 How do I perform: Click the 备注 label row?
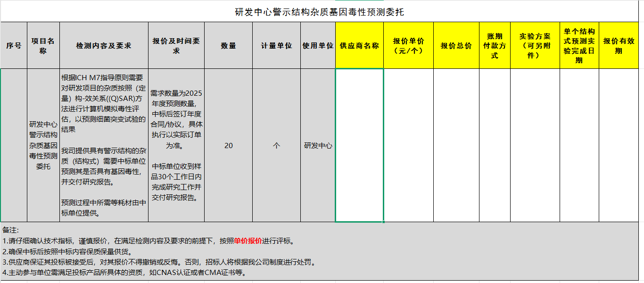[10, 230]
